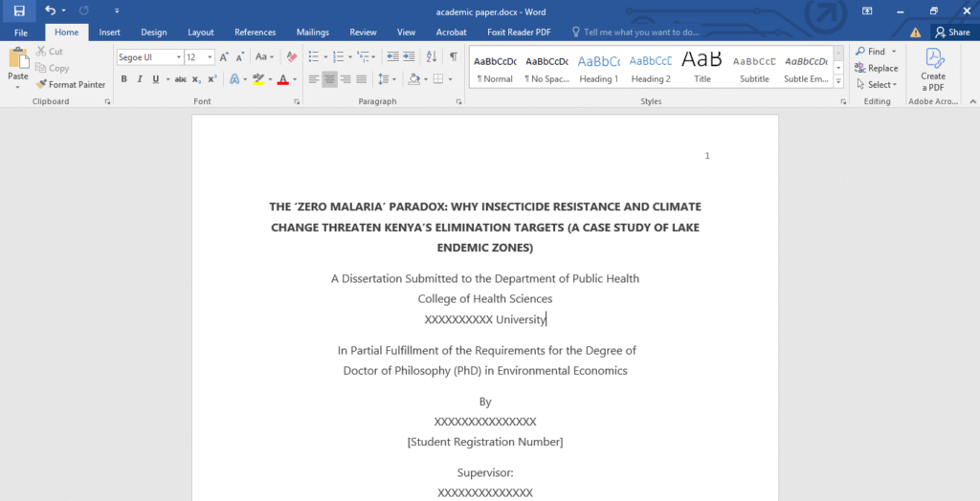Expand the Styles gallery More arrow
The image size is (980, 501).
click(x=839, y=83)
